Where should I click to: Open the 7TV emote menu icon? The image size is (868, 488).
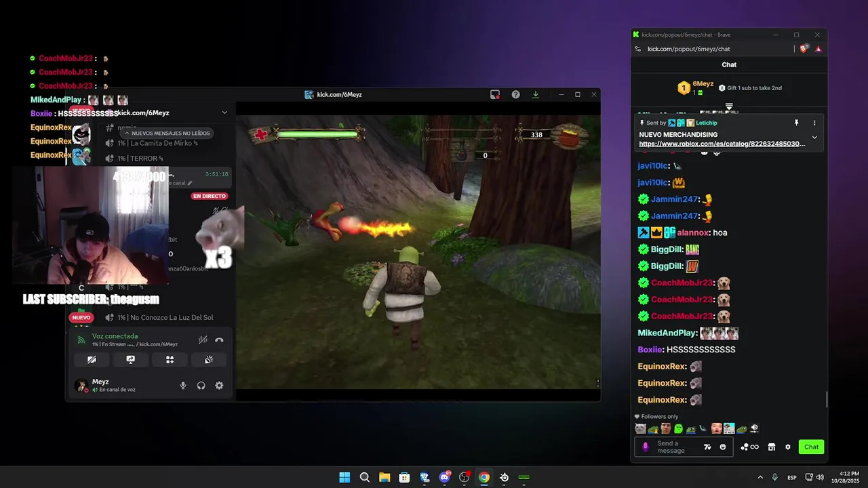pyautogui.click(x=707, y=447)
